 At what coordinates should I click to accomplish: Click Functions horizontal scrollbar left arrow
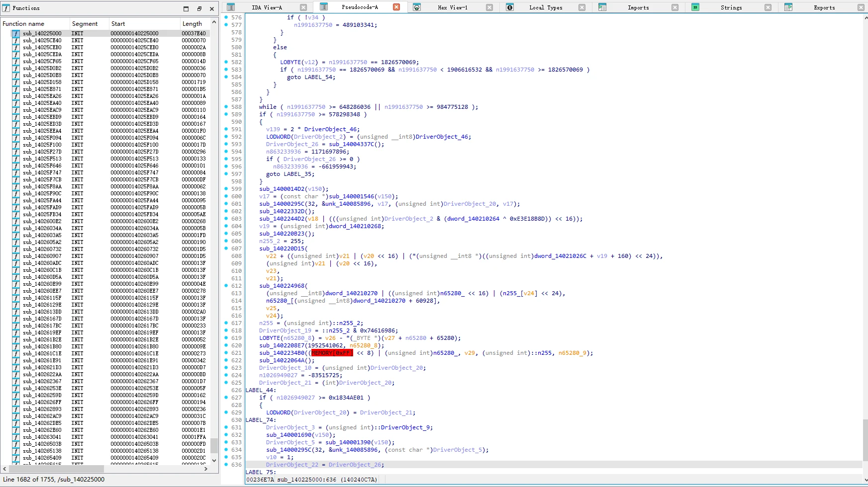tap(4, 469)
